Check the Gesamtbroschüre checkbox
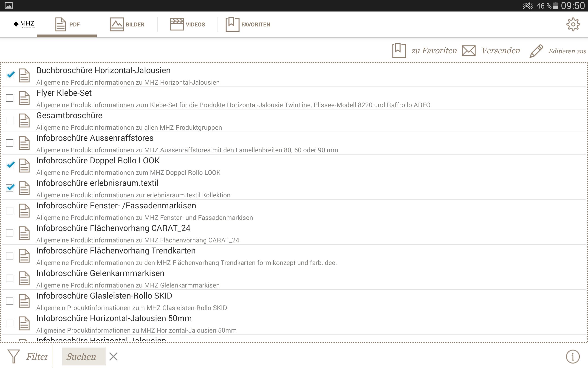 tap(10, 121)
